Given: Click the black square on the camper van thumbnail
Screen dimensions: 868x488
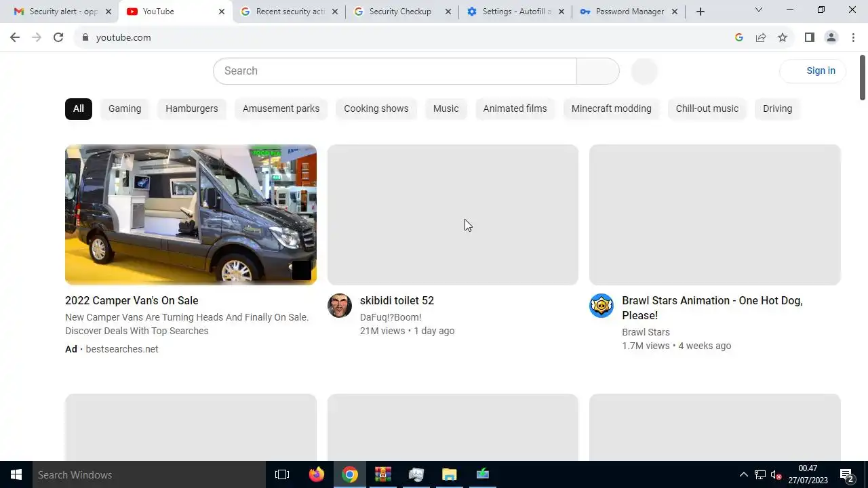Looking at the screenshot, I should click(302, 270).
